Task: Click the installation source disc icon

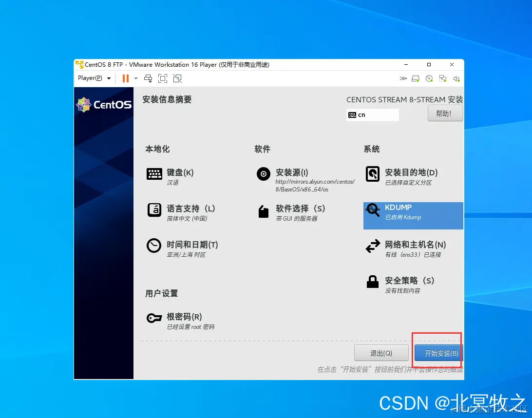Action: pos(264,174)
